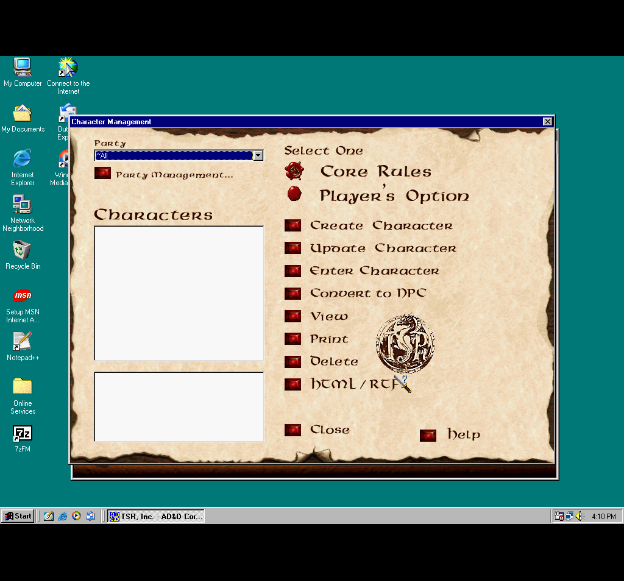Click the View gem icon
Screen dimensions: 624x581
[x=292, y=317]
